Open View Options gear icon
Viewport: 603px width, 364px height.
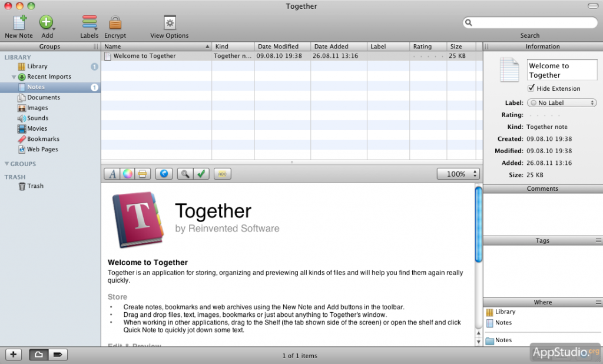coord(170,23)
